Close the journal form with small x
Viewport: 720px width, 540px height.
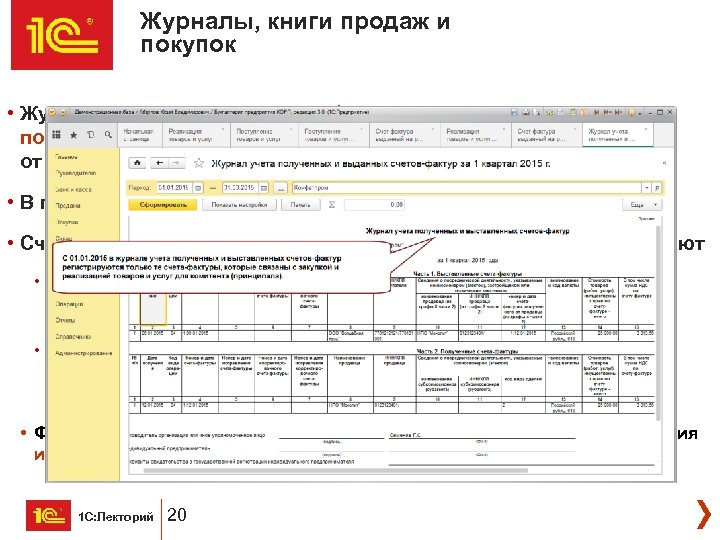point(664,163)
